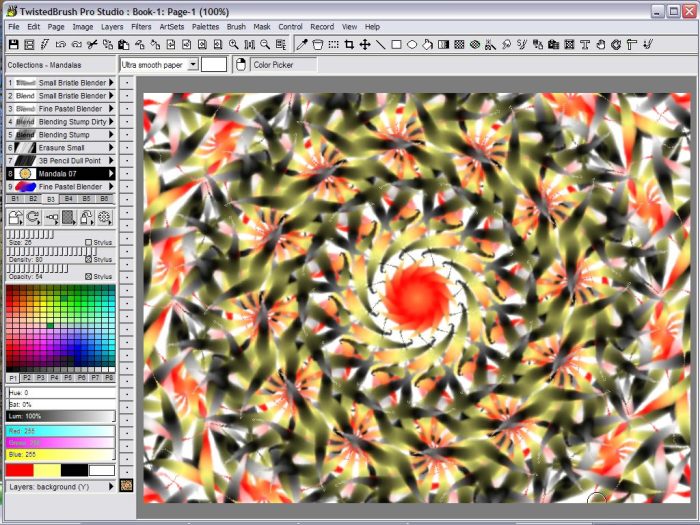Click the Save floppy disk icon
The width and height of the screenshot is (700, 525).
coord(13,45)
